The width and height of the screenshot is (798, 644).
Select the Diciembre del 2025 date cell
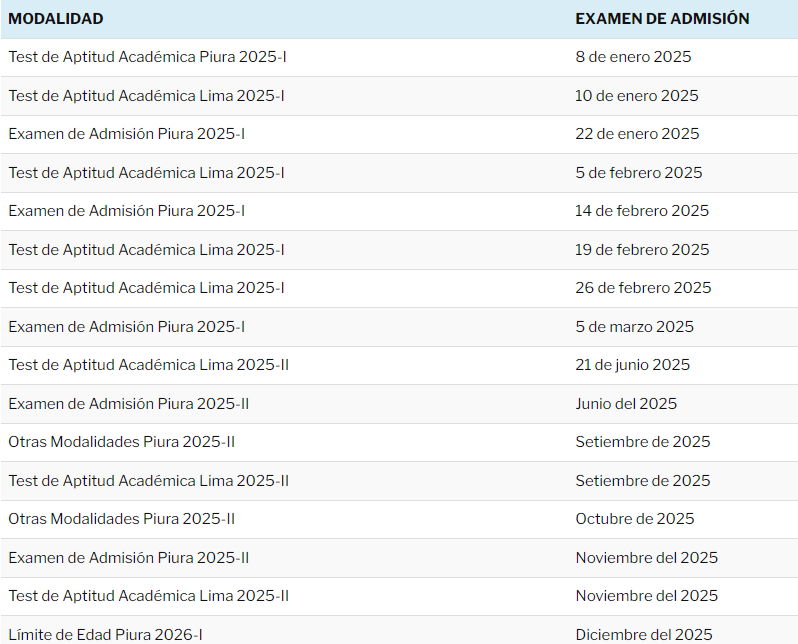coord(644,634)
